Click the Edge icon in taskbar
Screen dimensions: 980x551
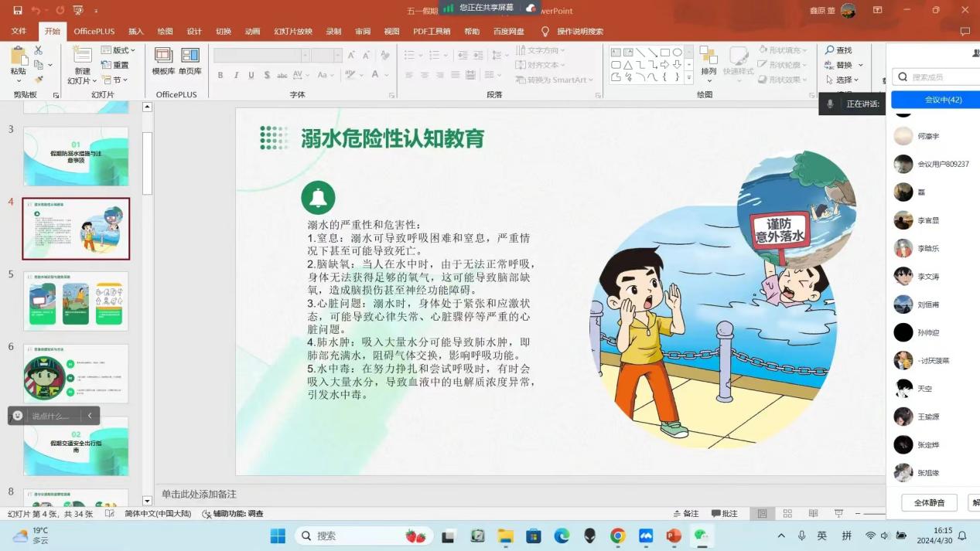point(562,536)
